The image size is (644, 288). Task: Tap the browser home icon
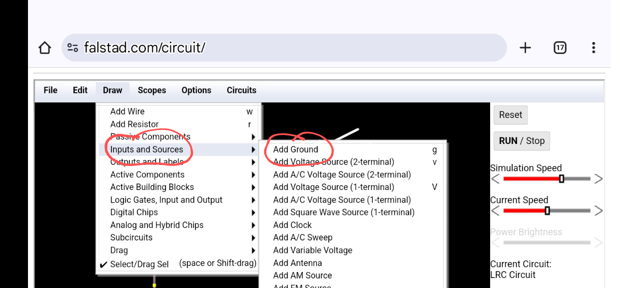point(45,48)
